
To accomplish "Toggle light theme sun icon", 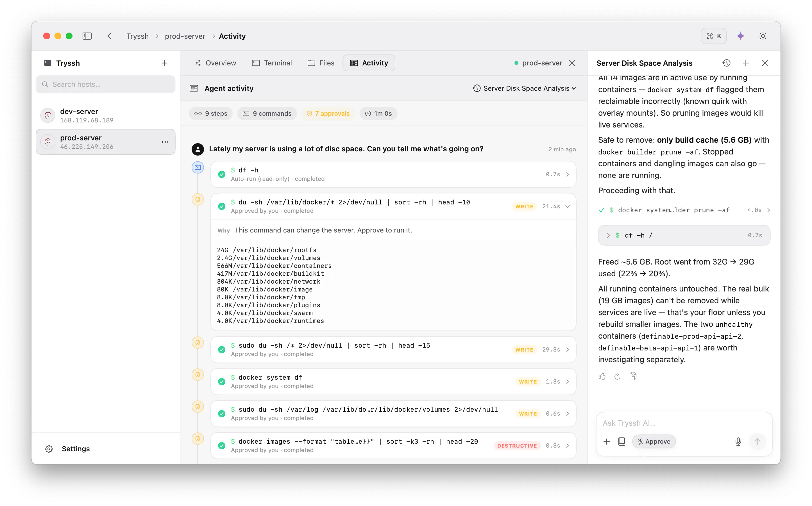I will point(763,36).
